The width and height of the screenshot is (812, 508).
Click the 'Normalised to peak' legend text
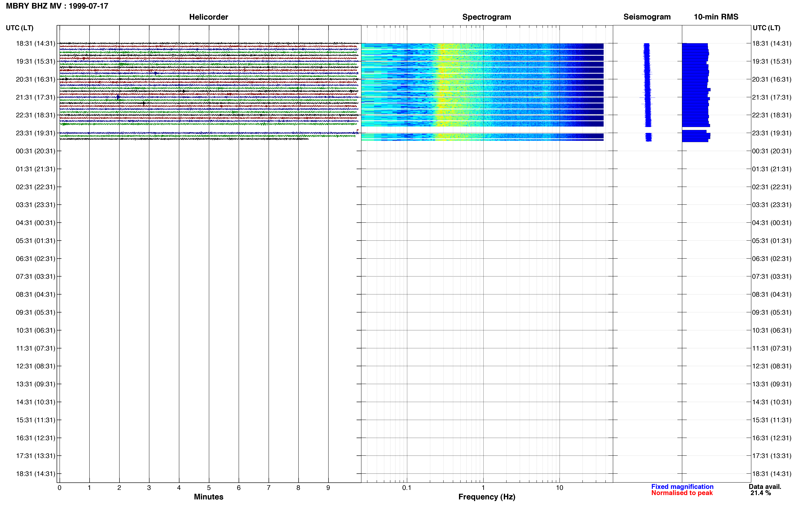(682, 493)
